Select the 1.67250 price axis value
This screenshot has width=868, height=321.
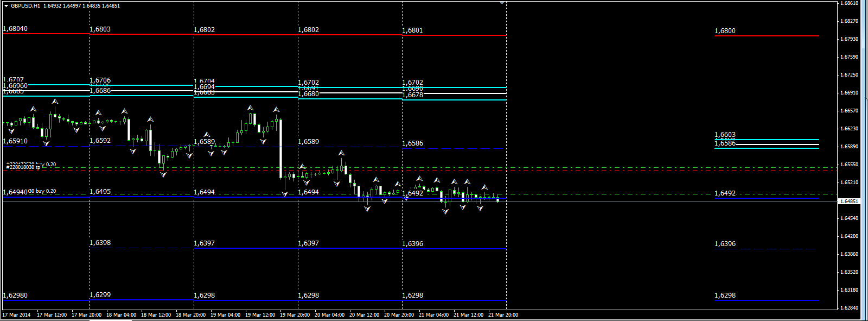tap(850, 75)
